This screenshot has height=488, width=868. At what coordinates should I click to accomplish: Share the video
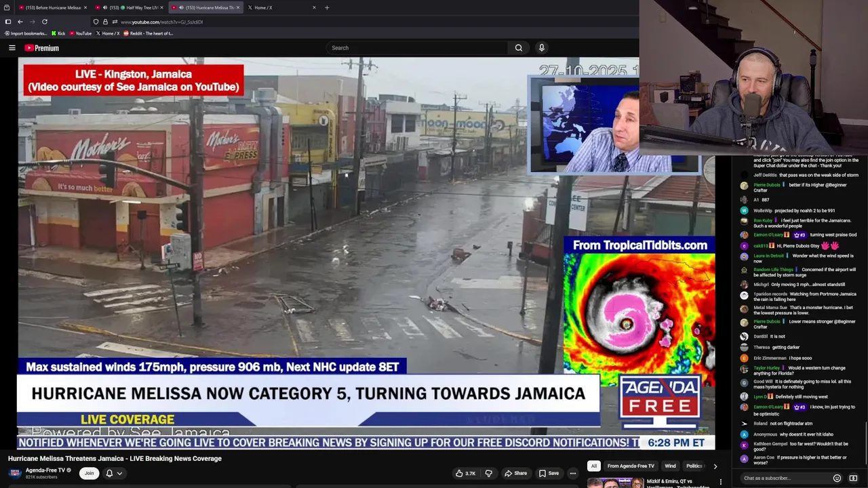[515, 473]
